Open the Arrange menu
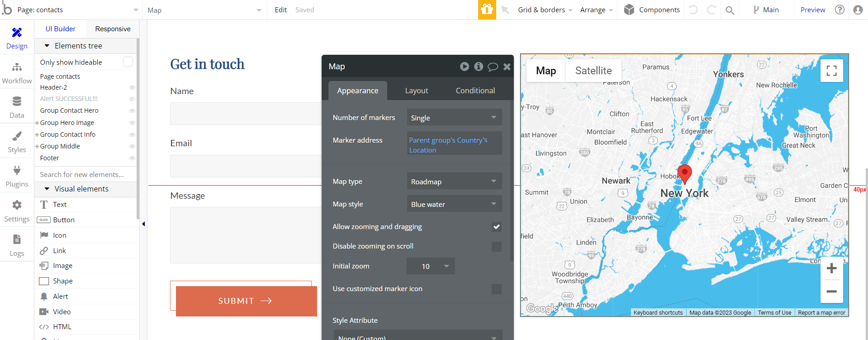The image size is (868, 340). point(596,10)
